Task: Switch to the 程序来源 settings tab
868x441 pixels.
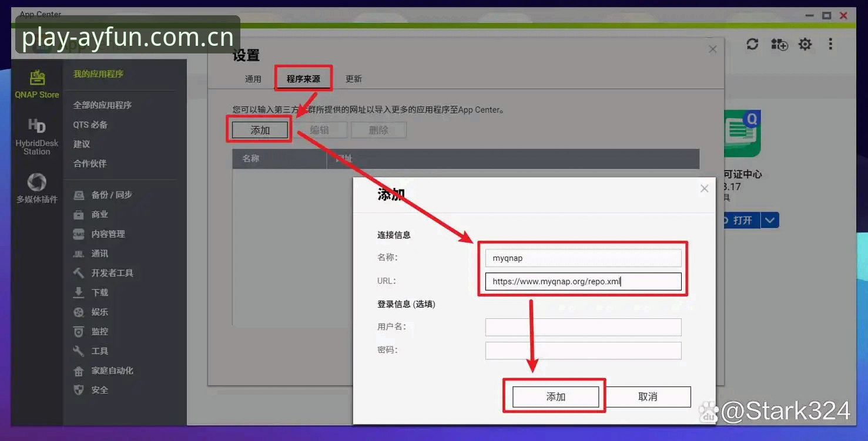Action: pos(303,79)
